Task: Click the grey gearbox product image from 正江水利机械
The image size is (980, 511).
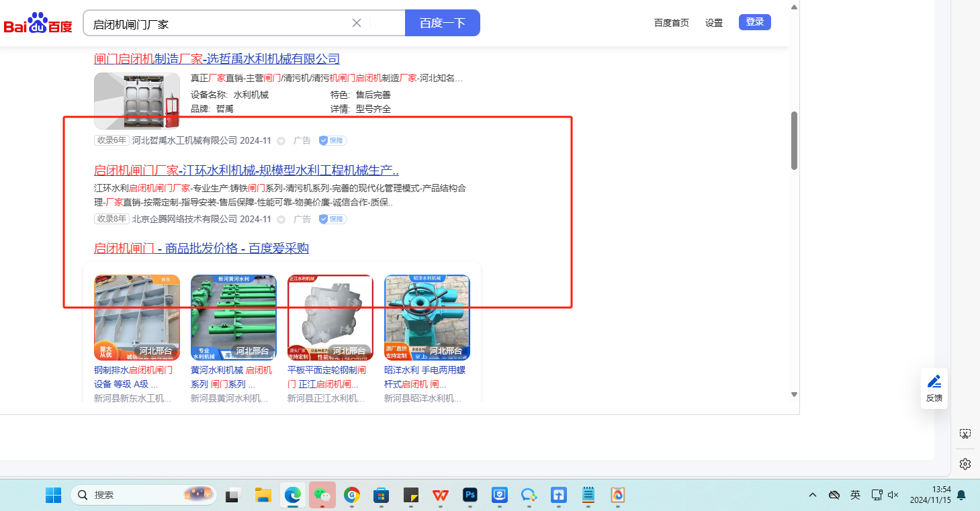Action: [x=330, y=318]
